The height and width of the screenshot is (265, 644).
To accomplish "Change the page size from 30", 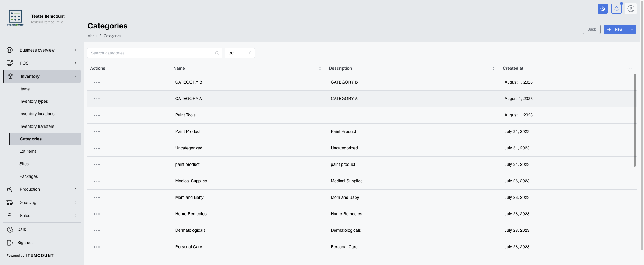I will click(x=240, y=53).
